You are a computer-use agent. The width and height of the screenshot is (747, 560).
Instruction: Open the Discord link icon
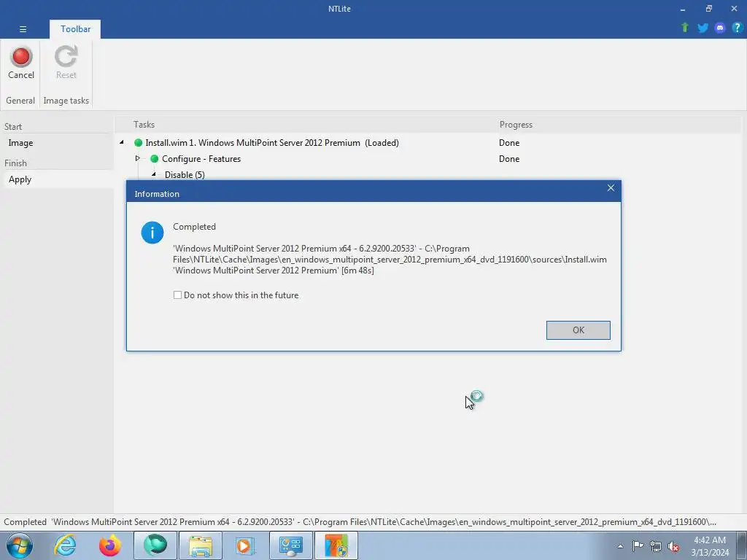[x=720, y=28]
